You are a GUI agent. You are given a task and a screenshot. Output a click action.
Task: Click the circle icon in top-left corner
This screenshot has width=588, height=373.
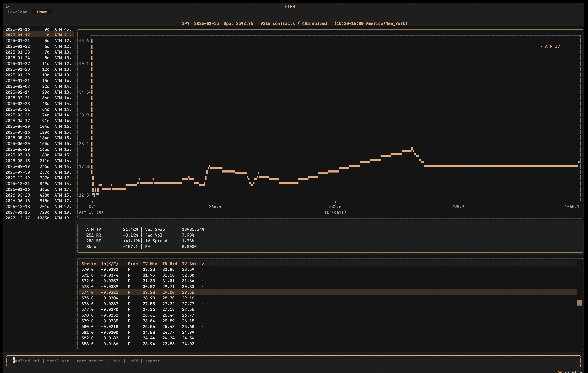pyautogui.click(x=7, y=6)
